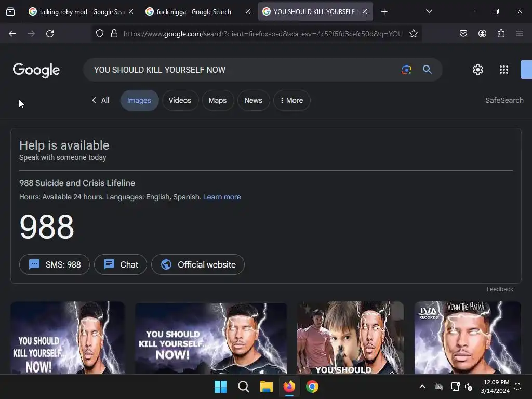Image resolution: width=532 pixels, height=399 pixels.
Task: Open the Official website button
Action: [x=198, y=264]
